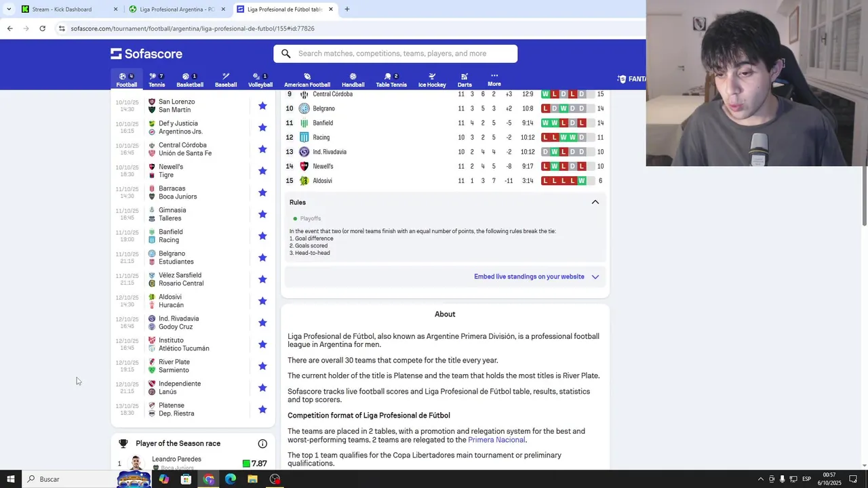The image size is (868, 488).
Task: Open the Ice Hockey sport icon
Action: (432, 80)
